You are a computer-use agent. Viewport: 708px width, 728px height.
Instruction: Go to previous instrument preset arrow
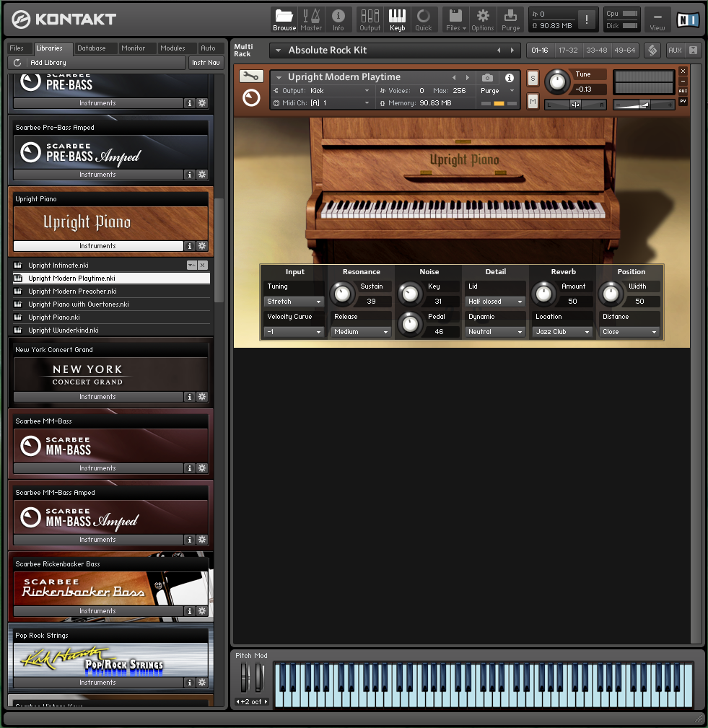pyautogui.click(x=455, y=77)
